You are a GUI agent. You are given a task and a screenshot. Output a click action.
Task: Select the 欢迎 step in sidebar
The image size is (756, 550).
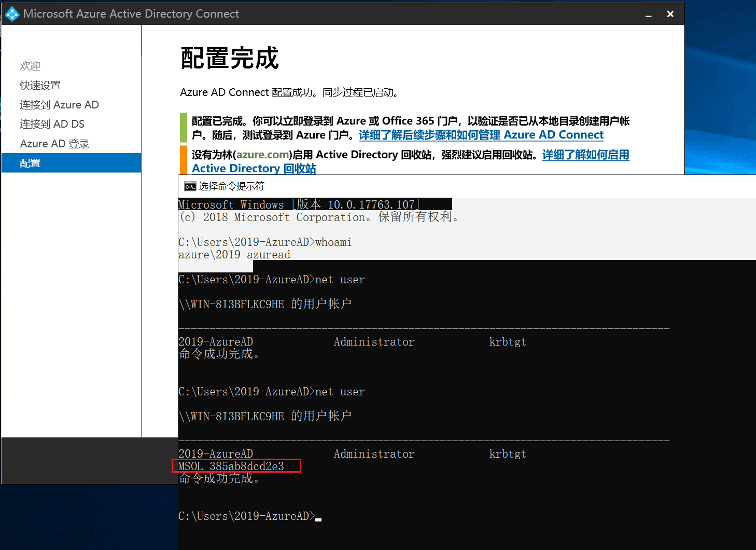(30, 66)
